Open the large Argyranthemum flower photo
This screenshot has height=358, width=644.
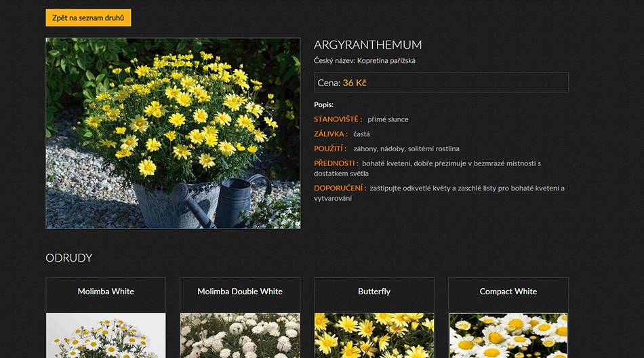click(x=173, y=133)
